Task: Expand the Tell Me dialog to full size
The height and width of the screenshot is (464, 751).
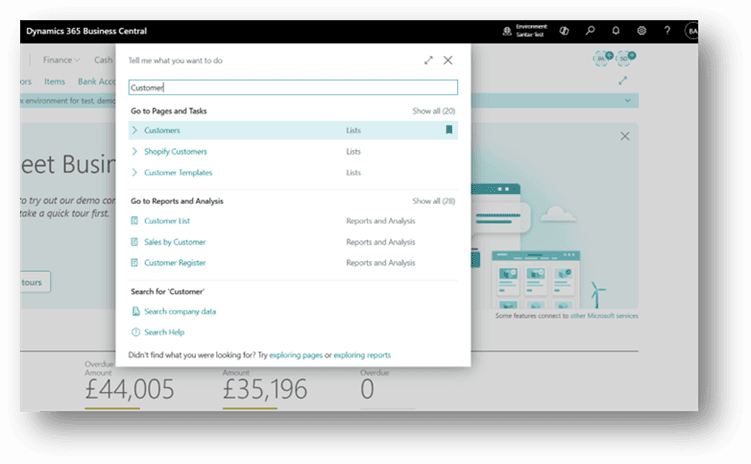Action: click(428, 60)
